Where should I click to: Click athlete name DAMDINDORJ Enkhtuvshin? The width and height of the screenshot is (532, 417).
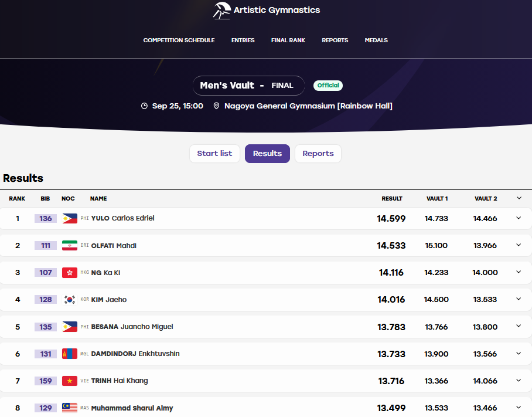click(x=135, y=354)
